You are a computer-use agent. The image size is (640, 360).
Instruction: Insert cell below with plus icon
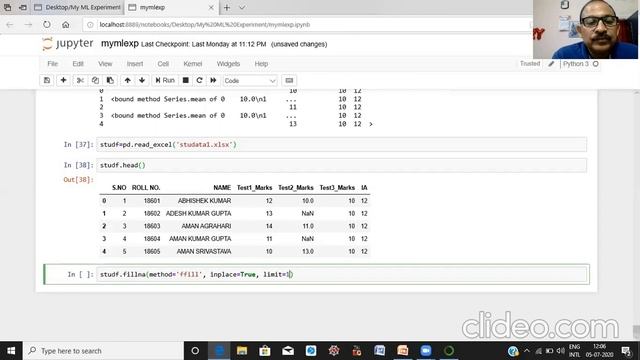63,80
